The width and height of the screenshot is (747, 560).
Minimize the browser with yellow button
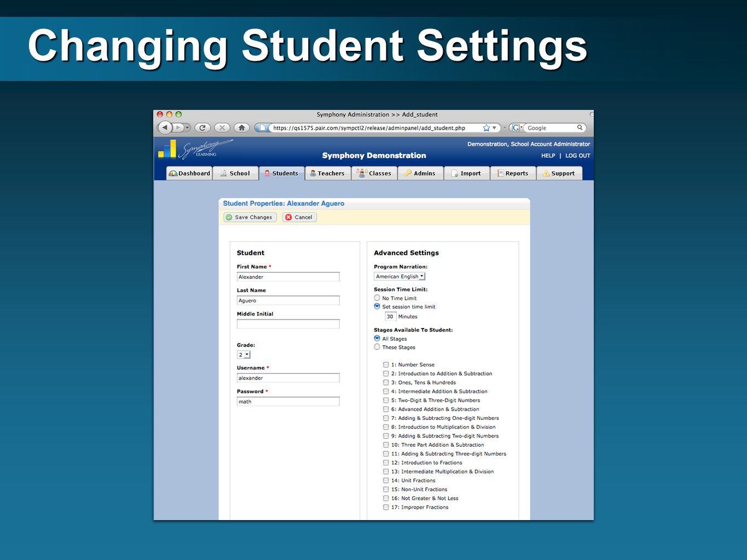coord(169,114)
